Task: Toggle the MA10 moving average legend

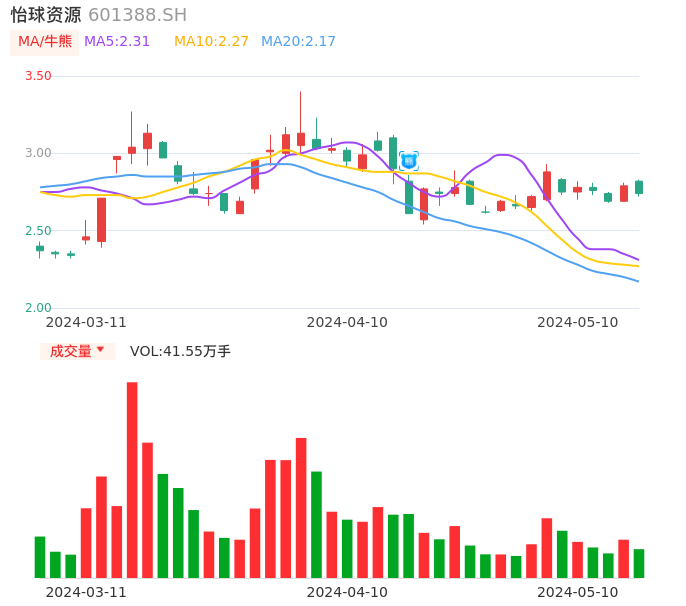Action: tap(211, 42)
